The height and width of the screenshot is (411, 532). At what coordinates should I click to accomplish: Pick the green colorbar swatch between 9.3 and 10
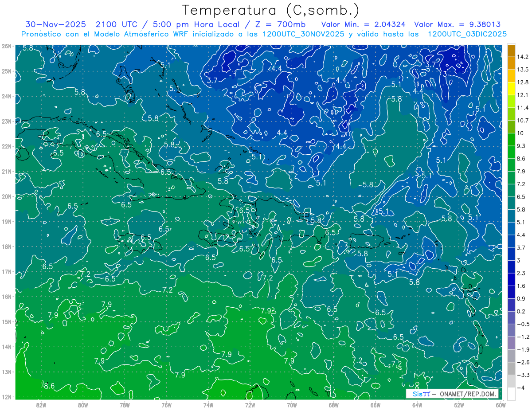click(511, 139)
